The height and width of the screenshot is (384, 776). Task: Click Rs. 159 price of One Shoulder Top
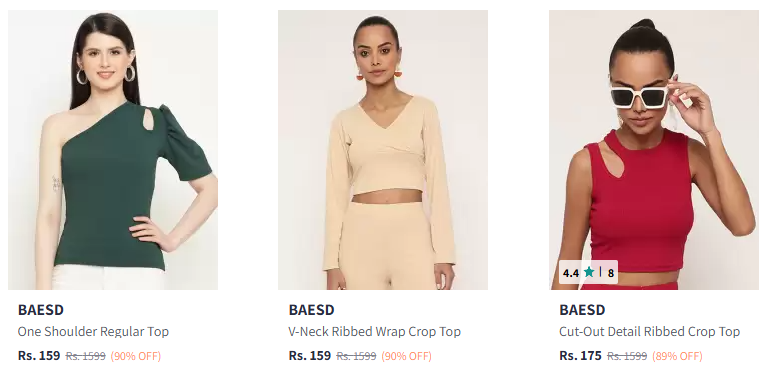coord(39,356)
